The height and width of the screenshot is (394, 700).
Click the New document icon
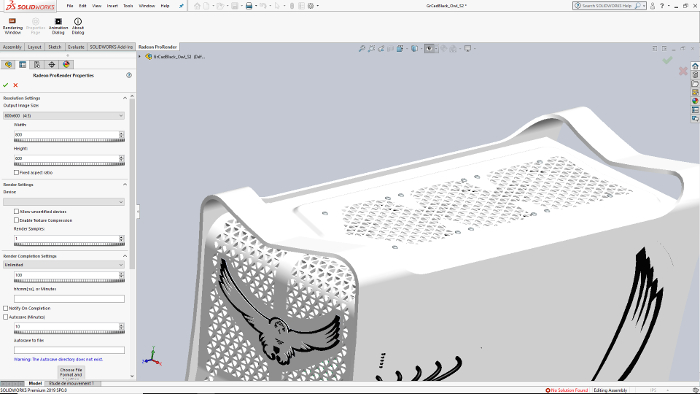point(206,6)
